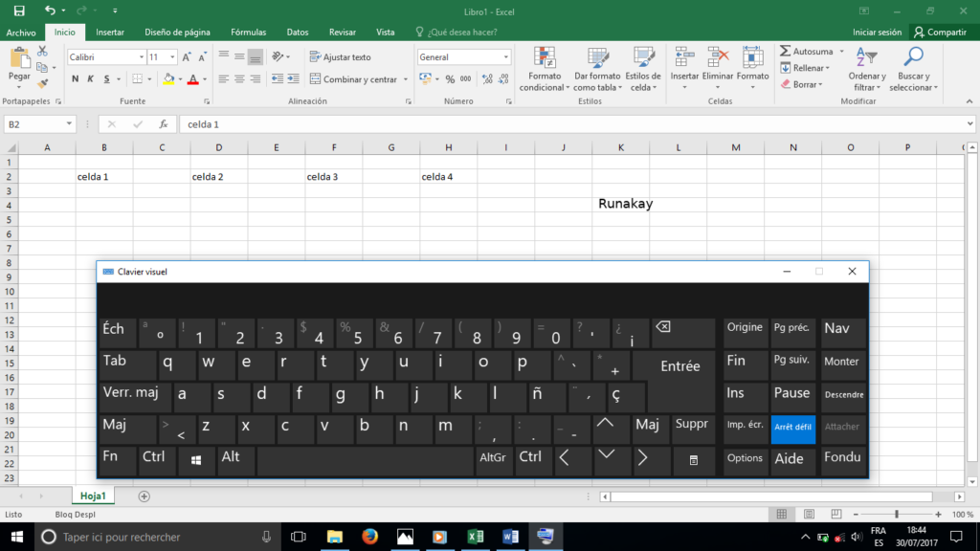
Task: Switch to the Fórmulas ribbon tab
Action: [x=248, y=32]
